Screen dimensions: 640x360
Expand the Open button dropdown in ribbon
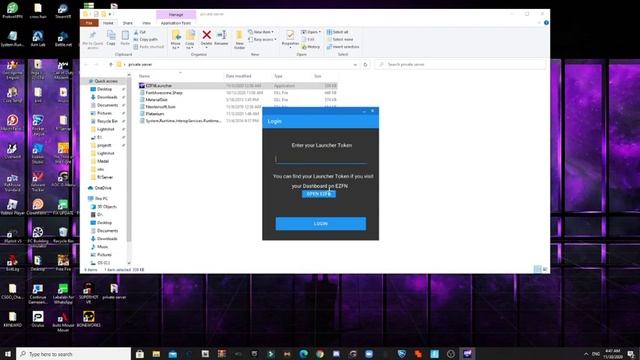tap(311, 32)
